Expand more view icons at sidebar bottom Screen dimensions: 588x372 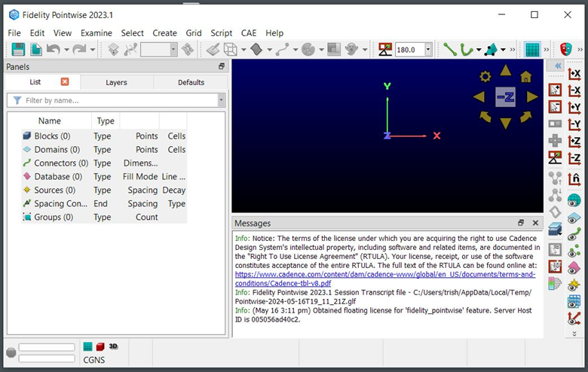[x=574, y=334]
